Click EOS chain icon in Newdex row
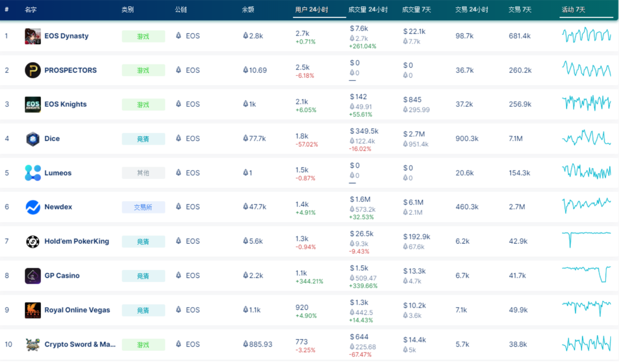This screenshot has width=619, height=364. [x=178, y=206]
